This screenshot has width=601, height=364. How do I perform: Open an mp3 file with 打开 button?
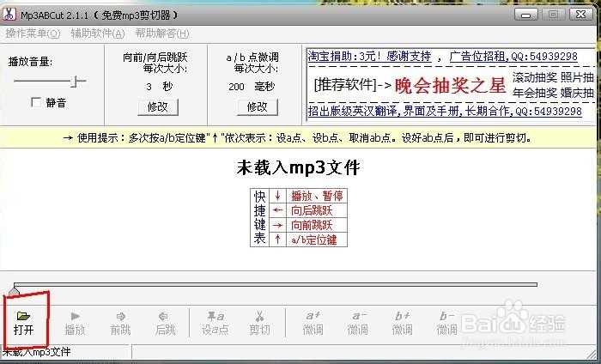tap(24, 323)
